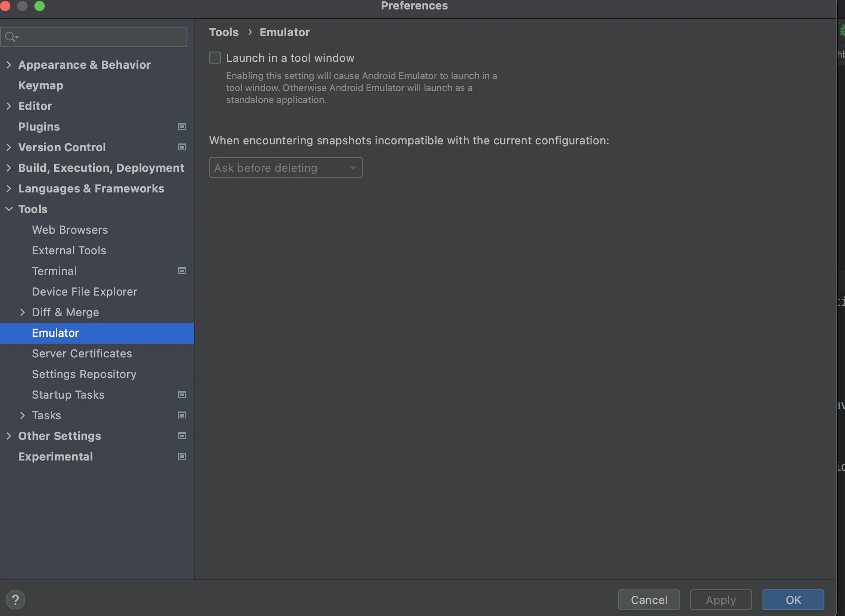This screenshot has width=845, height=616.
Task: Click the Cancel button
Action: pyautogui.click(x=649, y=600)
